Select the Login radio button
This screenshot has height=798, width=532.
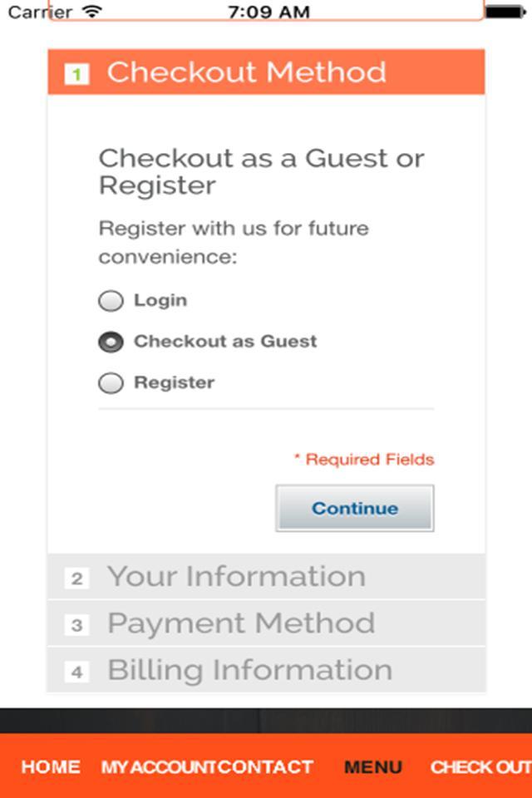point(111,301)
